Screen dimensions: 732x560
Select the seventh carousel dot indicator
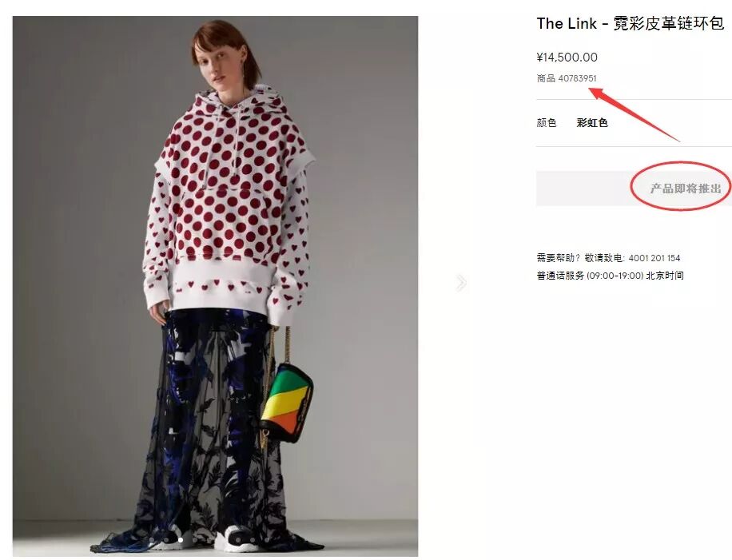(x=238, y=540)
